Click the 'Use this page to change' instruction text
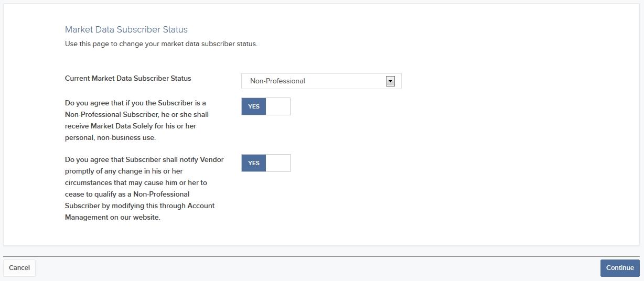Viewport: 644px width, 281px height. (161, 44)
